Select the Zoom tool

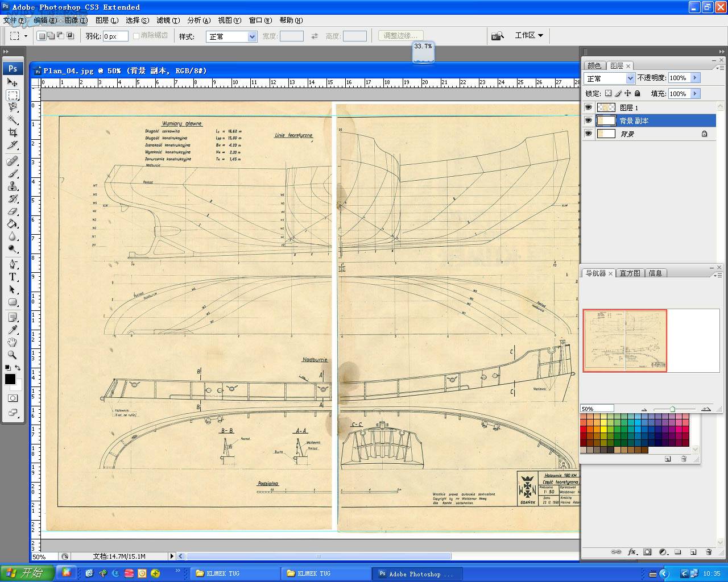click(13, 355)
